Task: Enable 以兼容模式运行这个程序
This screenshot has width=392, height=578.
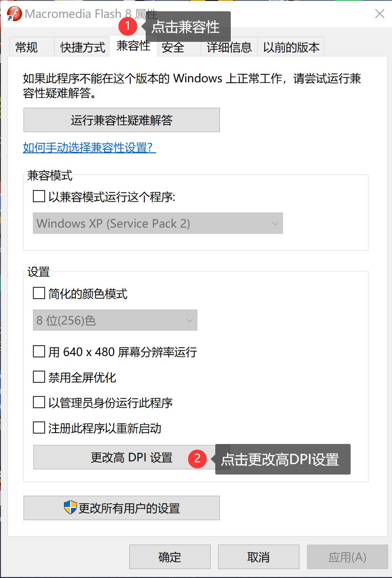Action: pos(39,196)
